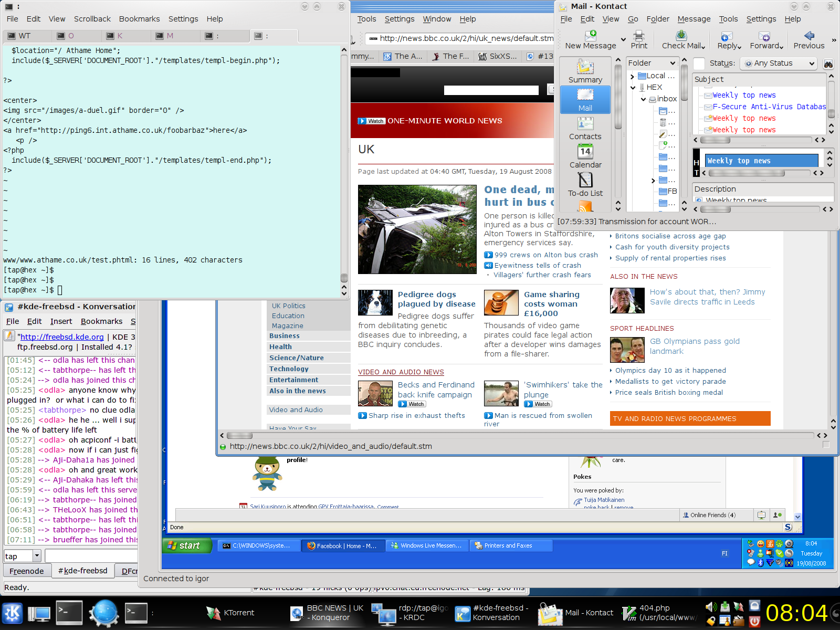Switch to KRDC rdp taskbar entry
Image resolution: width=840 pixels, height=630 pixels.
coord(409,613)
